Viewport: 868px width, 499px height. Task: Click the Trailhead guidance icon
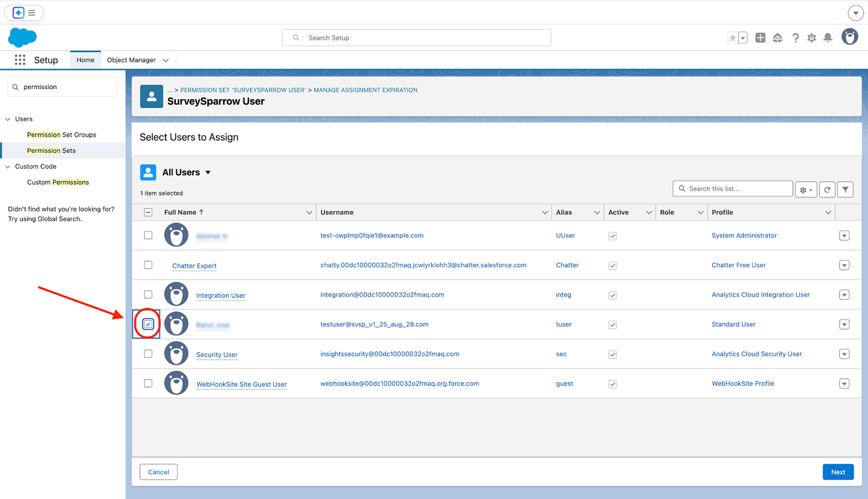coord(777,37)
